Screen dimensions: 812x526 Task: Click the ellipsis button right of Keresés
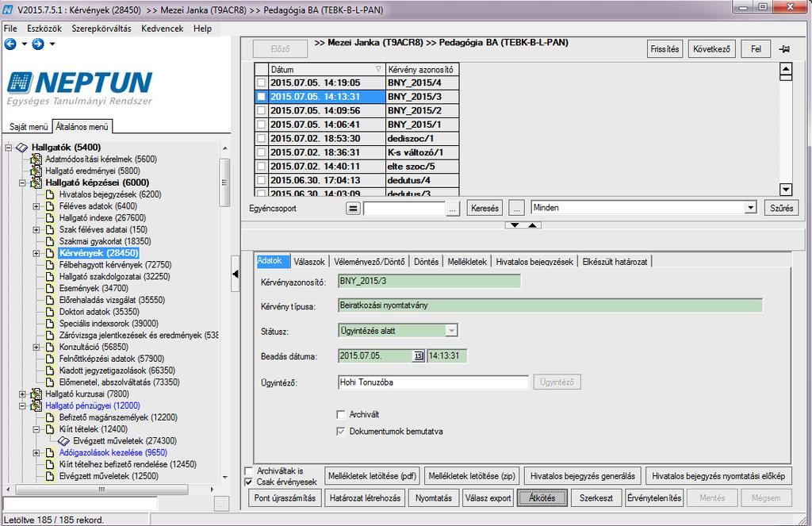click(516, 209)
